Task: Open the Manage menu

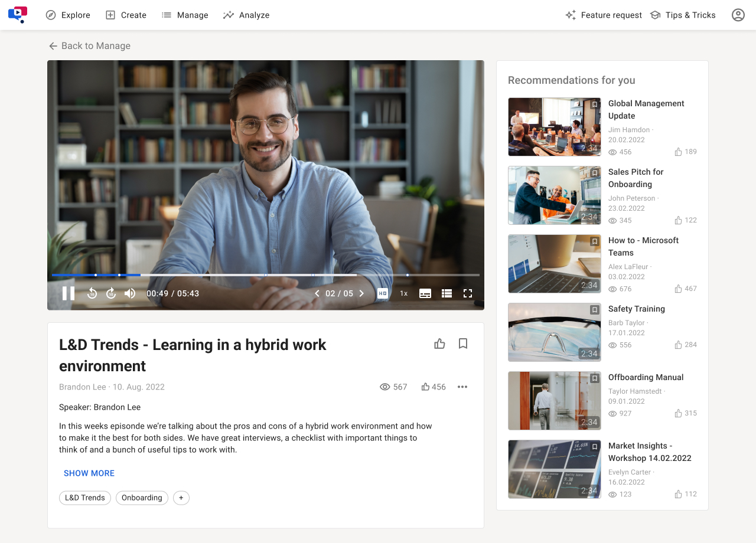Action: click(x=185, y=15)
